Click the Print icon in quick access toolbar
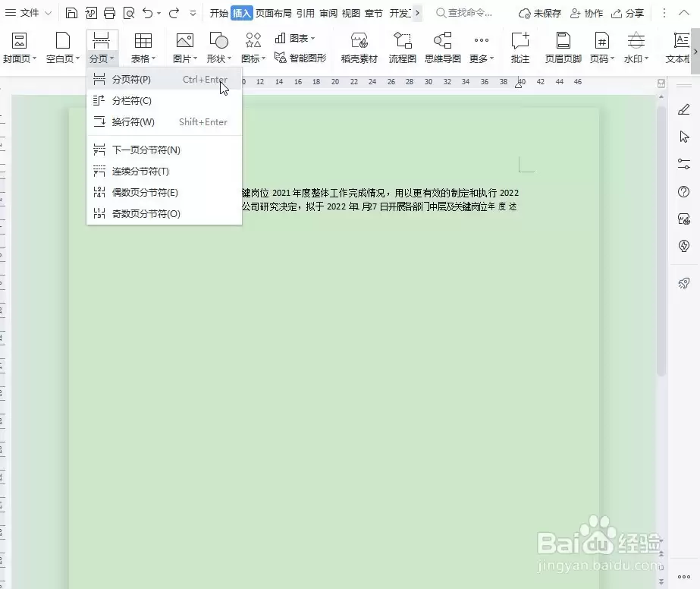The height and width of the screenshot is (589, 700). click(109, 13)
